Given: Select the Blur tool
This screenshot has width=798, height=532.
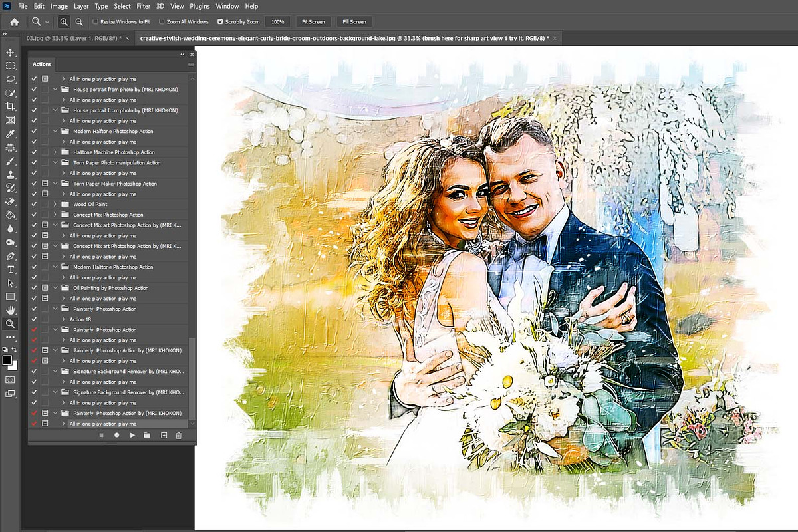Looking at the screenshot, I should pos(10,229).
